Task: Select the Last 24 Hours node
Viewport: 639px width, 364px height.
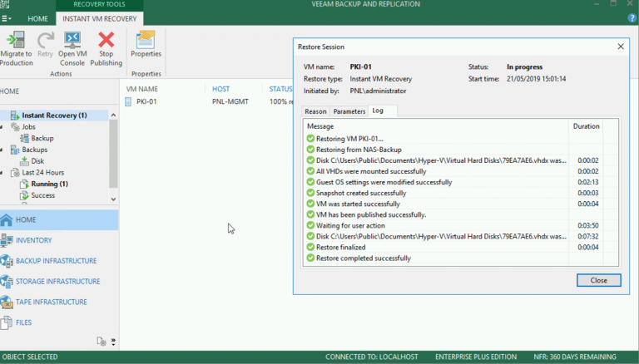Action: click(x=42, y=172)
